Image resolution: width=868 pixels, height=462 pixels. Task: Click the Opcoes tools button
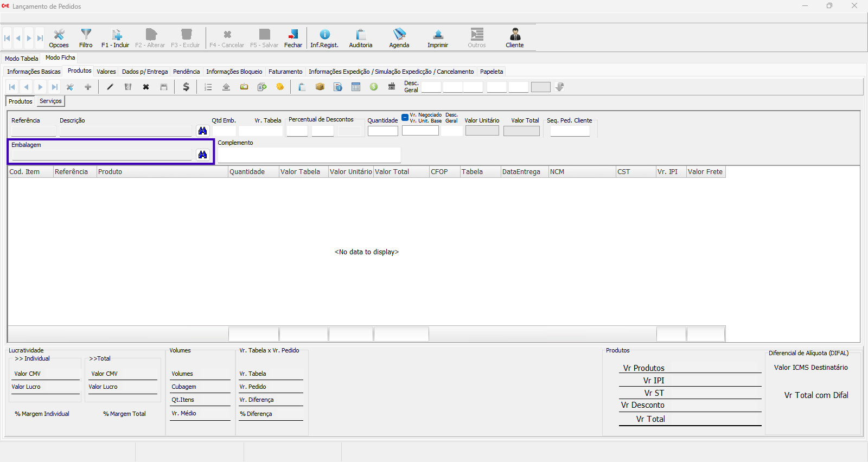(59, 38)
